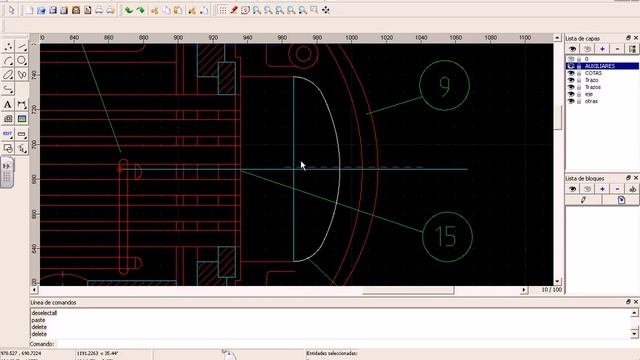The width and height of the screenshot is (640, 360).
Task: Open the Points drawing tools
Action: point(8,47)
